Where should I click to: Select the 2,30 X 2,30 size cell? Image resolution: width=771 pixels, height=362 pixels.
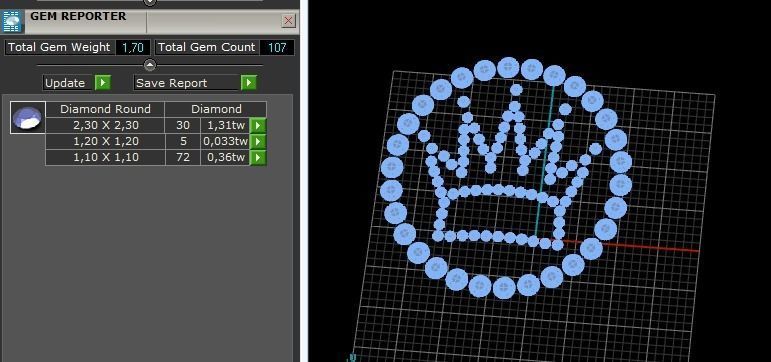105,125
